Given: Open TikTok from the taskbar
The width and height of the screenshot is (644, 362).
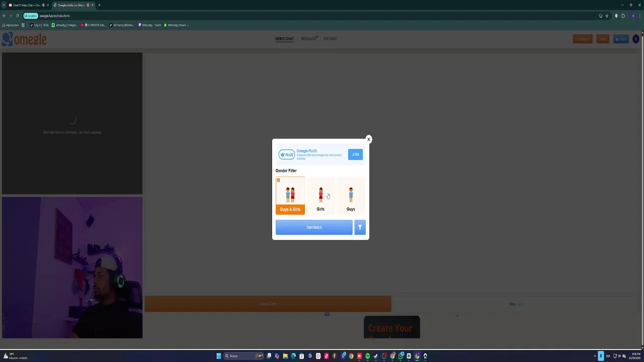Looking at the screenshot, I should [327, 356].
